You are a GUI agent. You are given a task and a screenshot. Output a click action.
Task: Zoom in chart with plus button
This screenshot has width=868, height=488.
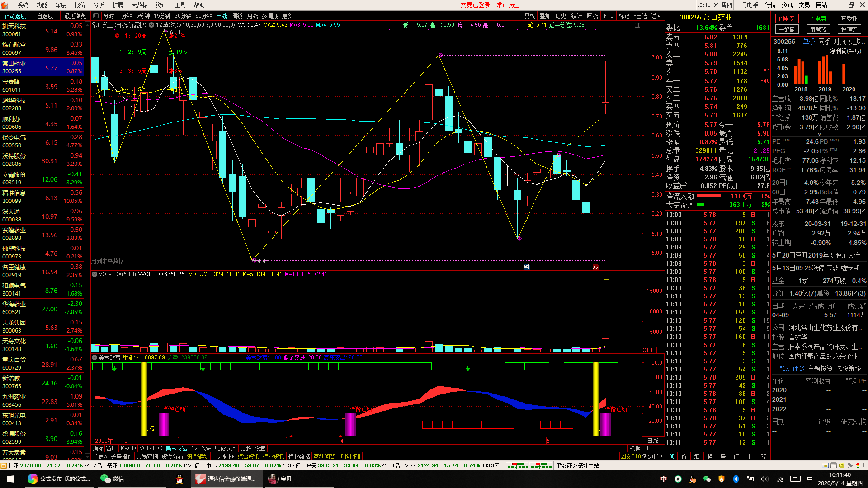click(647, 448)
